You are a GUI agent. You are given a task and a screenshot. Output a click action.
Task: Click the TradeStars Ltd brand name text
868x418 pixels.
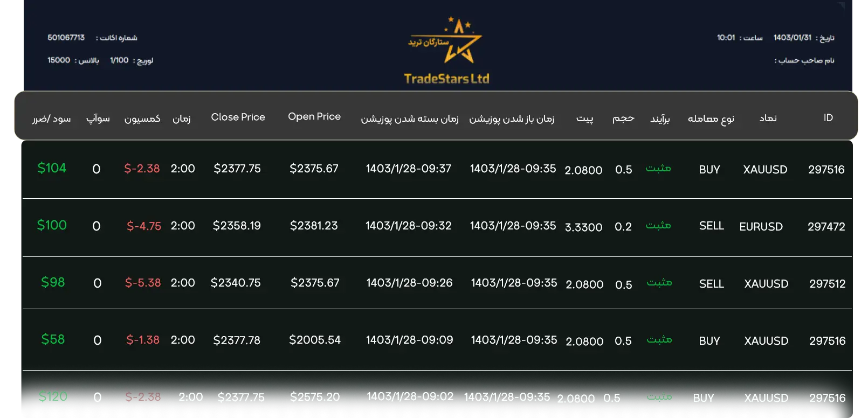click(446, 79)
